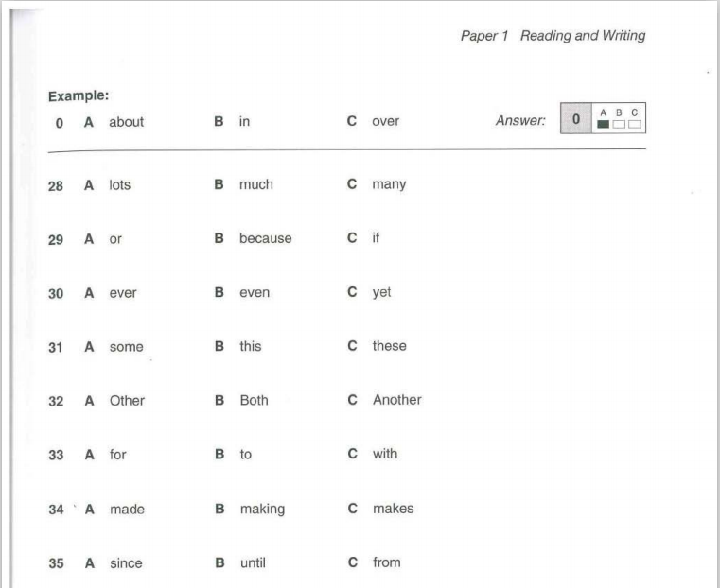Select 'these' for question 31

pos(390,346)
